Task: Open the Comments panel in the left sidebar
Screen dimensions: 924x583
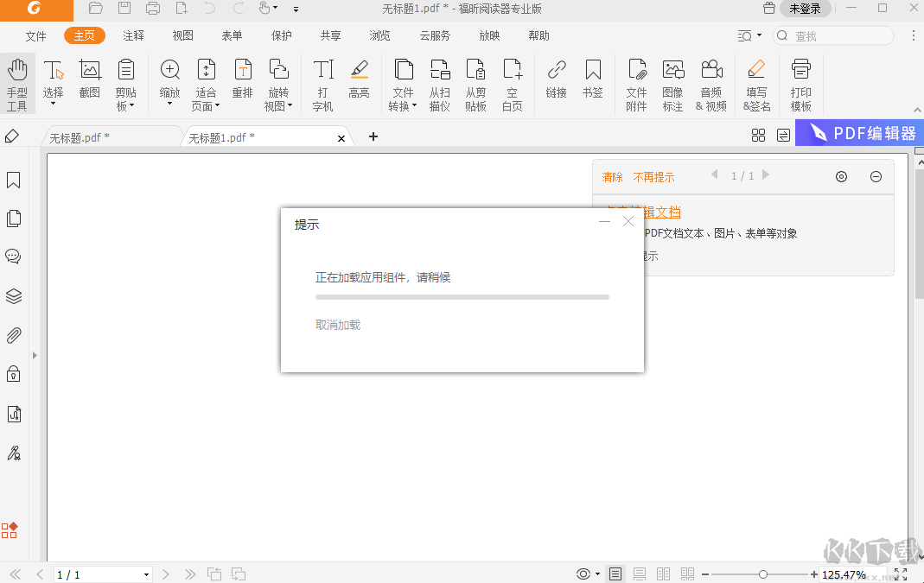Action: pos(14,256)
